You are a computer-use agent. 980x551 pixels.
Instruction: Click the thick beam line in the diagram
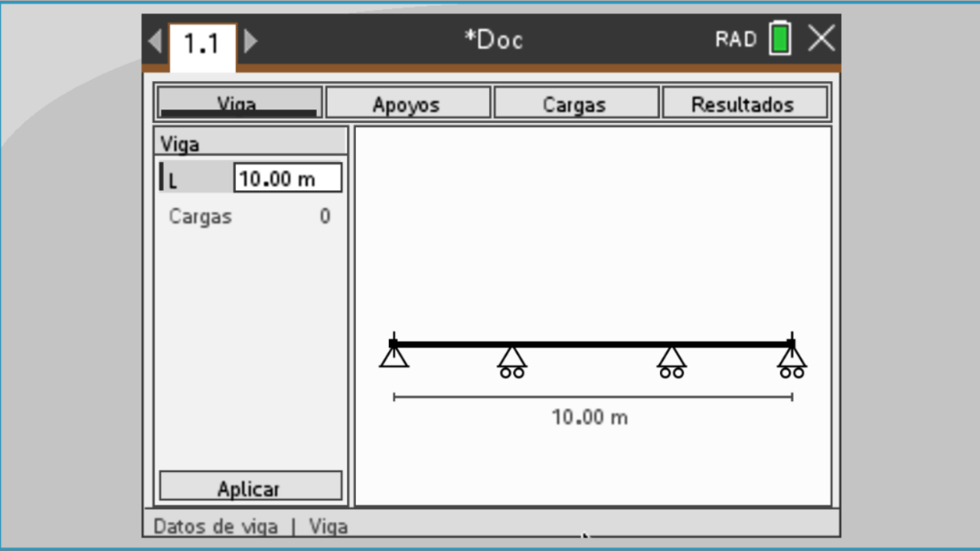(593, 344)
